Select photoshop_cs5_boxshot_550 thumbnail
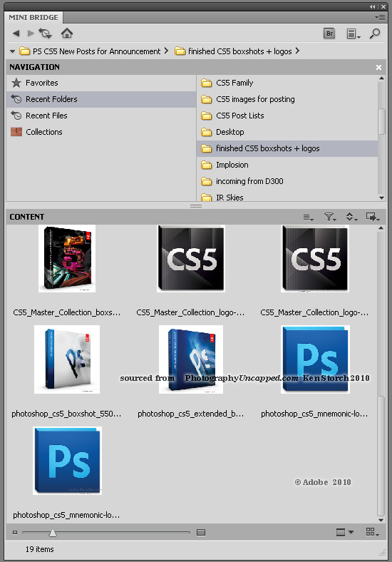Image resolution: width=392 pixels, height=562 pixels. pos(67,359)
